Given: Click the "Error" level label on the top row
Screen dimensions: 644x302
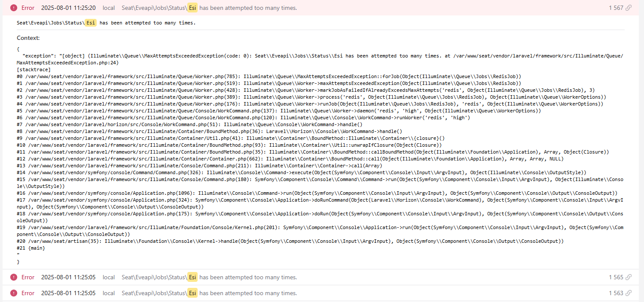Looking at the screenshot, I should tap(28, 8).
